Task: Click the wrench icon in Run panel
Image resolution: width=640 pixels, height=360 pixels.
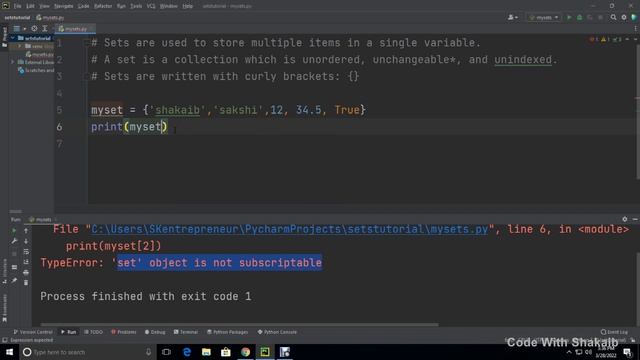Action: pyautogui.click(x=14, y=241)
